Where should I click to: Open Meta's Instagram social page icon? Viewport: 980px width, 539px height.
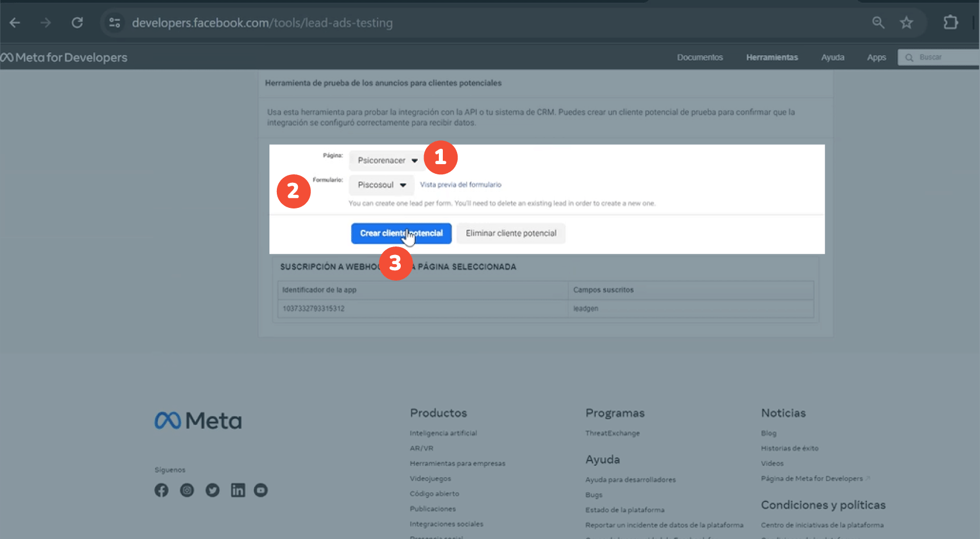[x=187, y=490]
